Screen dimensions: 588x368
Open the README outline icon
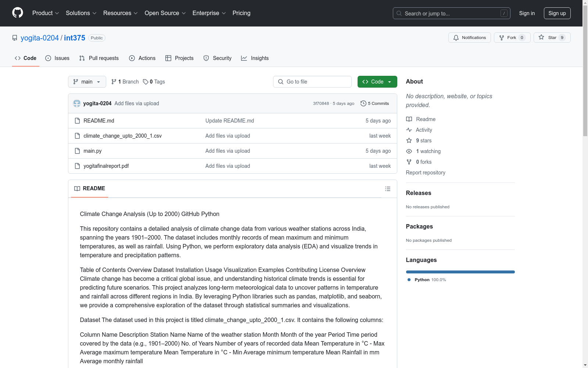tap(388, 189)
